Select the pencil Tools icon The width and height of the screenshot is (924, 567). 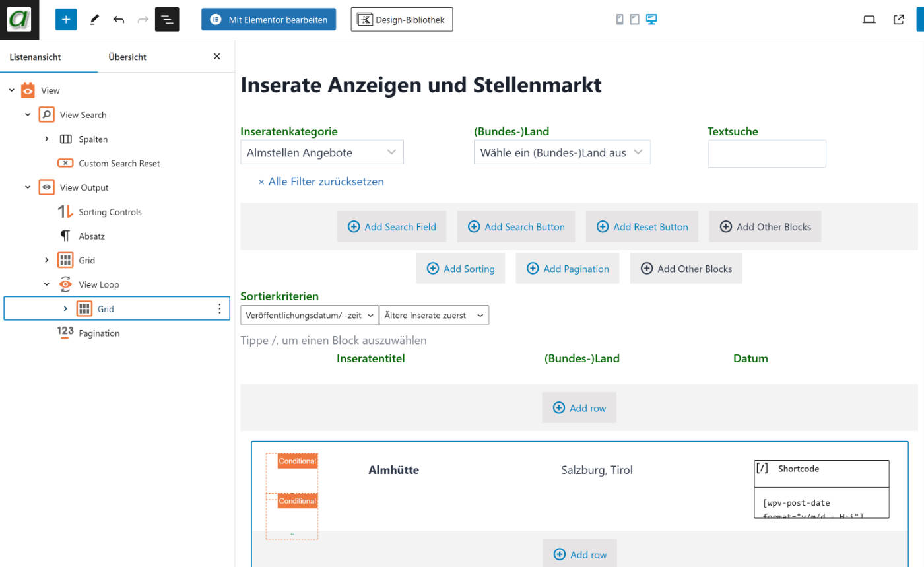point(94,20)
